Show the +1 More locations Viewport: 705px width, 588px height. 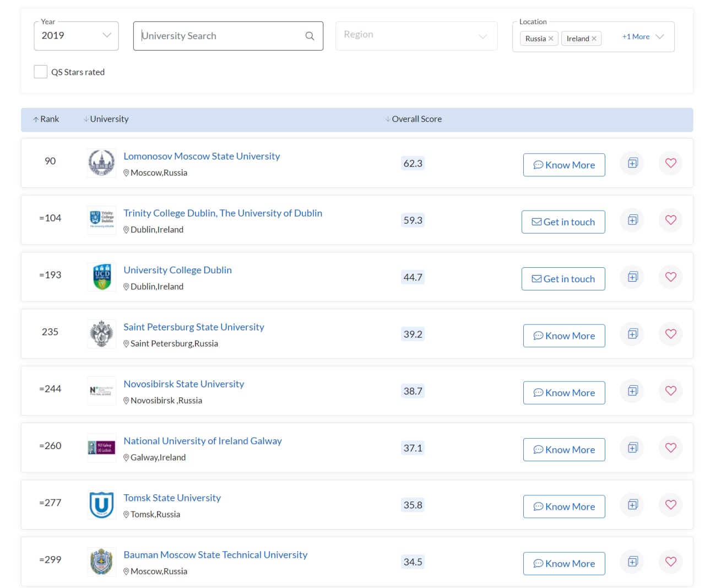coord(636,37)
